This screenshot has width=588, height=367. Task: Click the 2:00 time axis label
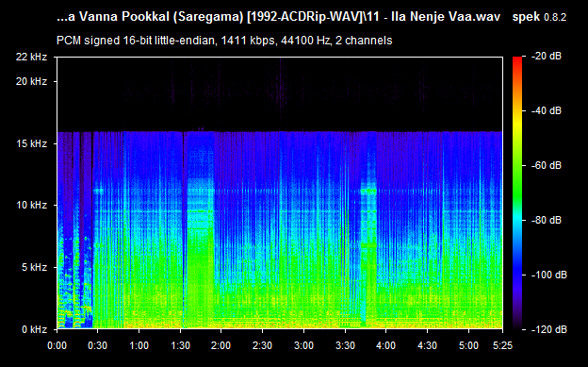click(x=220, y=345)
